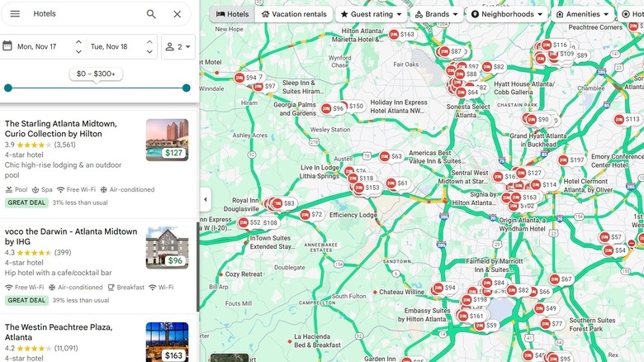
Task: Click the $0 – $300+ price label
Action: click(96, 74)
